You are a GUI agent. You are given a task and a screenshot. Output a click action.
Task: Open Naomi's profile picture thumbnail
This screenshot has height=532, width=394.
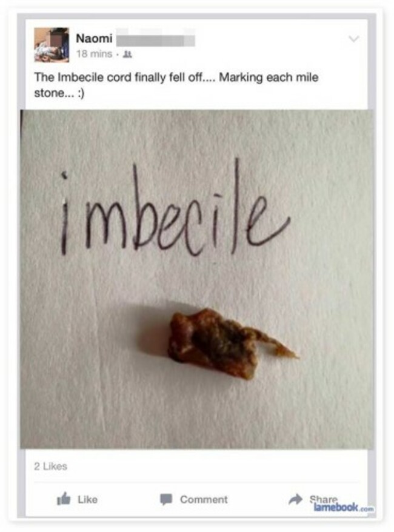pyautogui.click(x=52, y=45)
